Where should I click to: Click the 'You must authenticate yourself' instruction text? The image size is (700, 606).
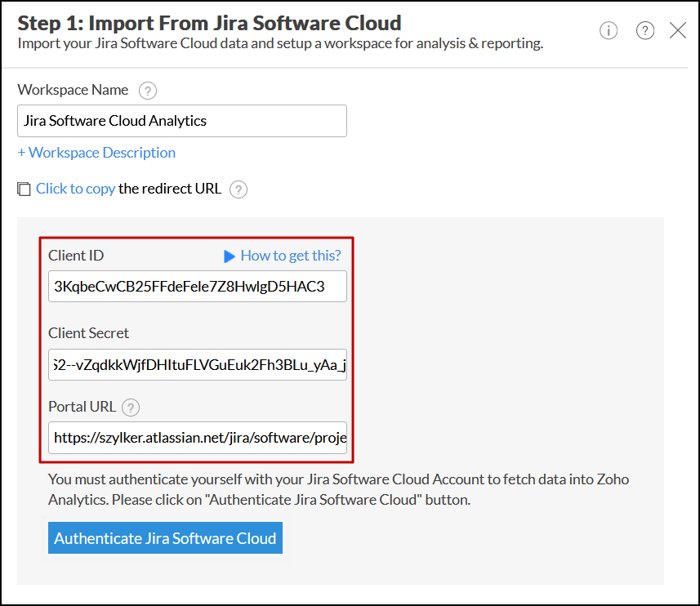(338, 489)
